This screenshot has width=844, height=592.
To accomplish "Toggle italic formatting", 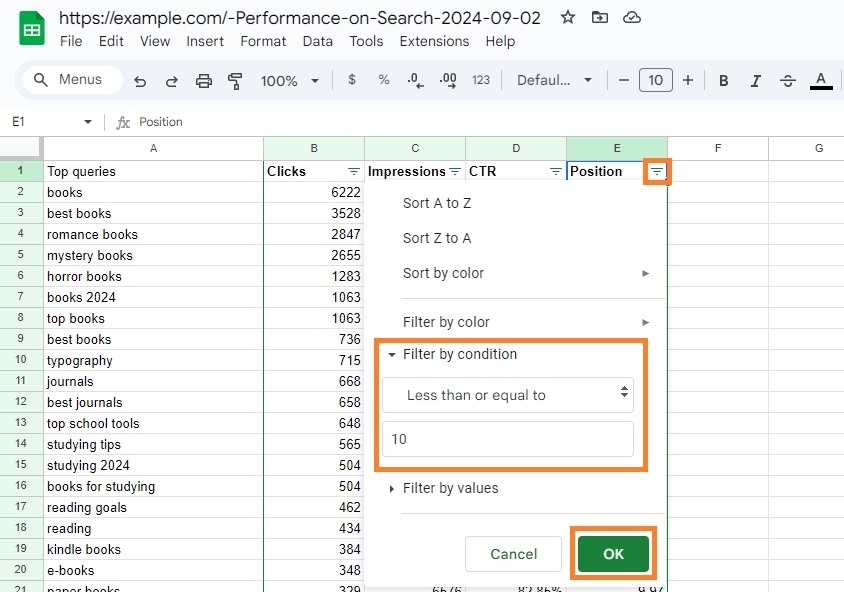I will (x=755, y=80).
